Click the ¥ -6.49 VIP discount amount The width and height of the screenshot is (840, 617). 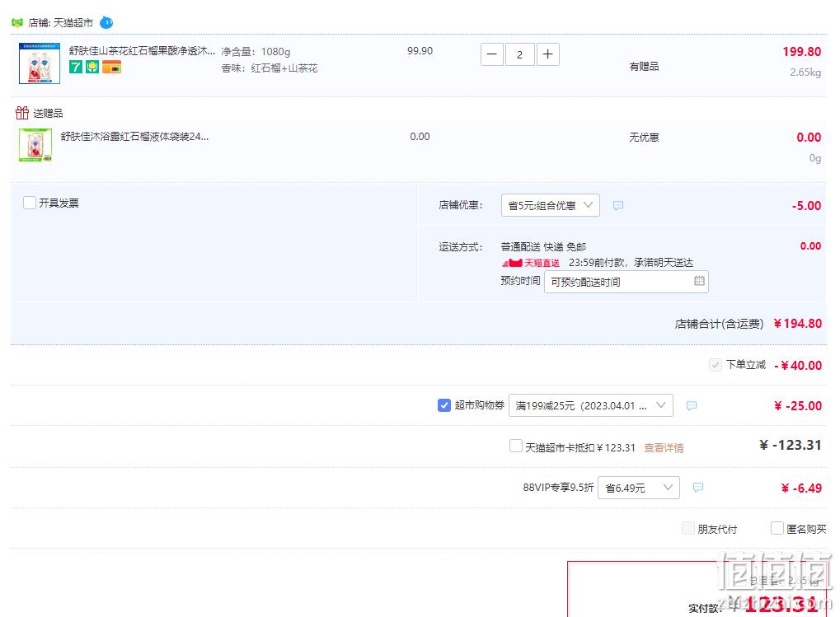point(801,488)
